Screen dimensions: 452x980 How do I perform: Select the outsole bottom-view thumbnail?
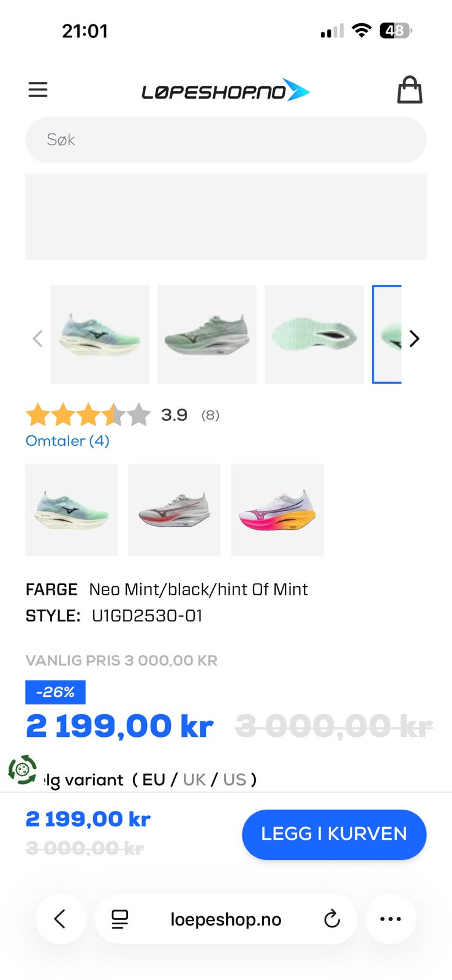point(314,334)
